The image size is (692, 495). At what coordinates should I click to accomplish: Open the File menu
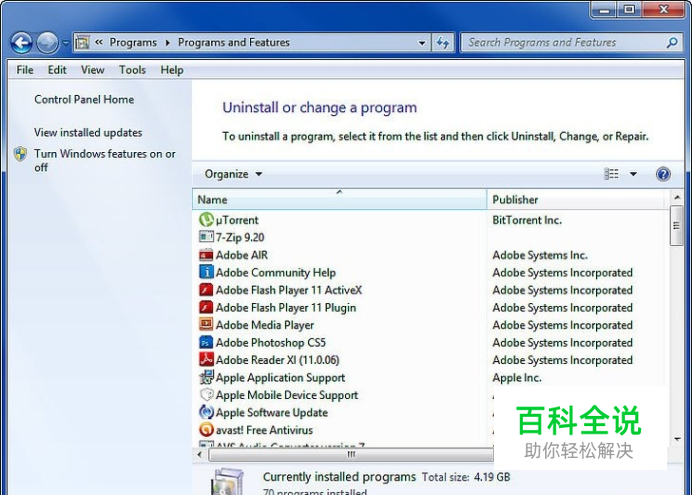(25, 70)
